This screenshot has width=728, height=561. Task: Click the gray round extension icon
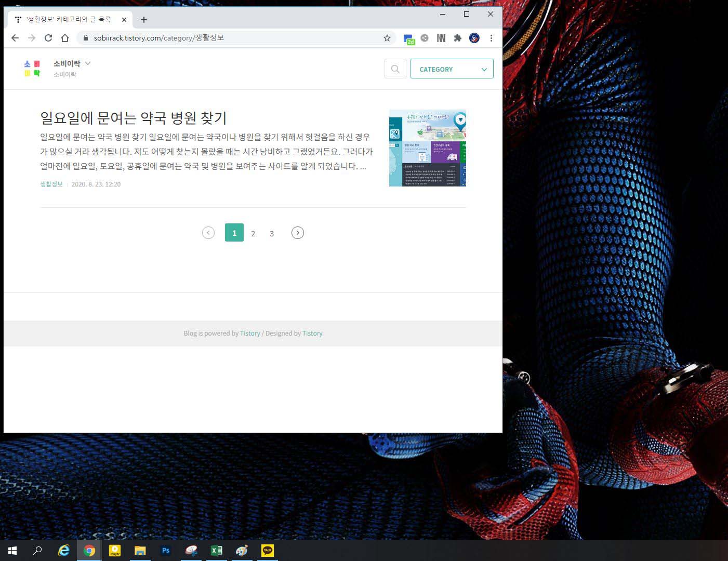[x=425, y=38]
